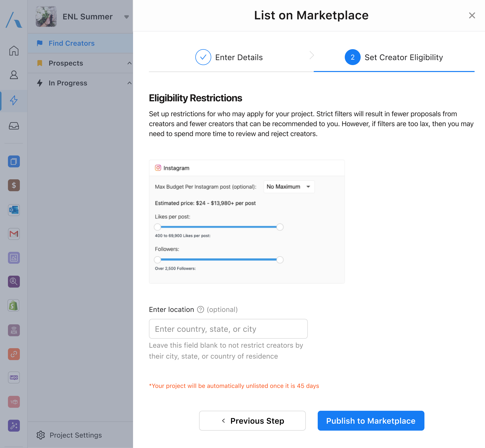Collapse the Prospects section

coord(129,63)
